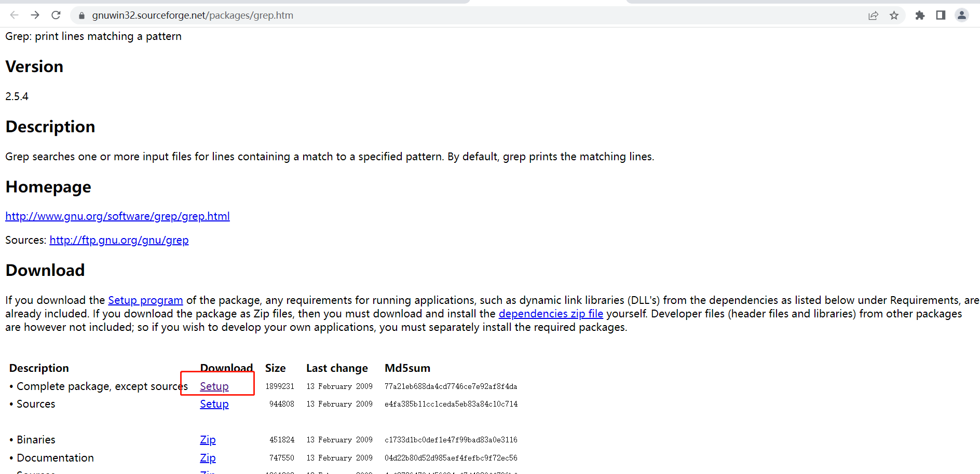Click the Download heading
This screenshot has width=980, height=474.
45,270
